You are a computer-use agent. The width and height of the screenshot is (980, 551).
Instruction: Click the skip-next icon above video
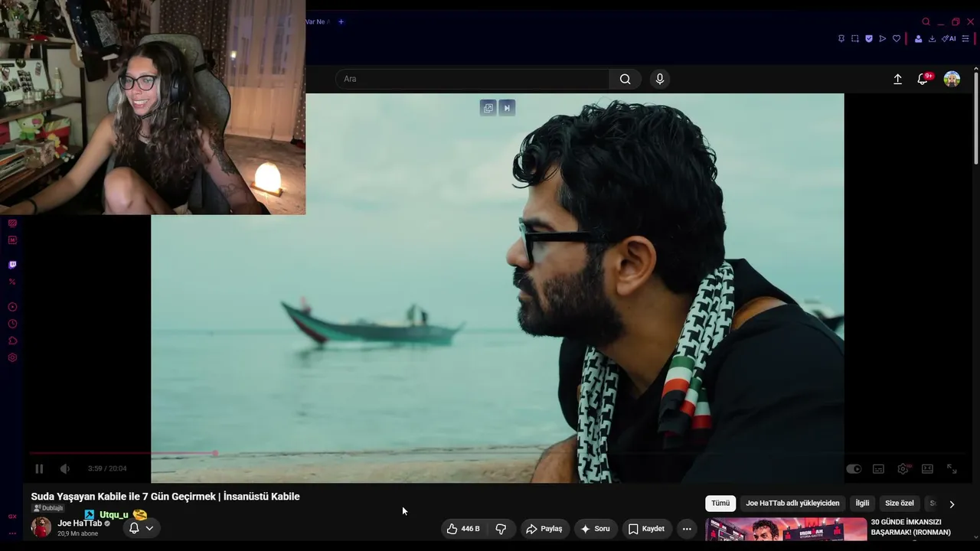pos(507,108)
